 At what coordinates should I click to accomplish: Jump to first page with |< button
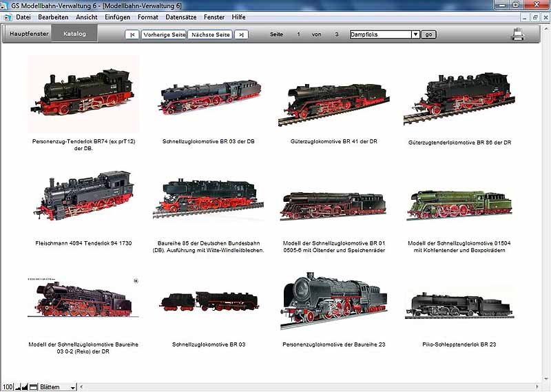[132, 34]
